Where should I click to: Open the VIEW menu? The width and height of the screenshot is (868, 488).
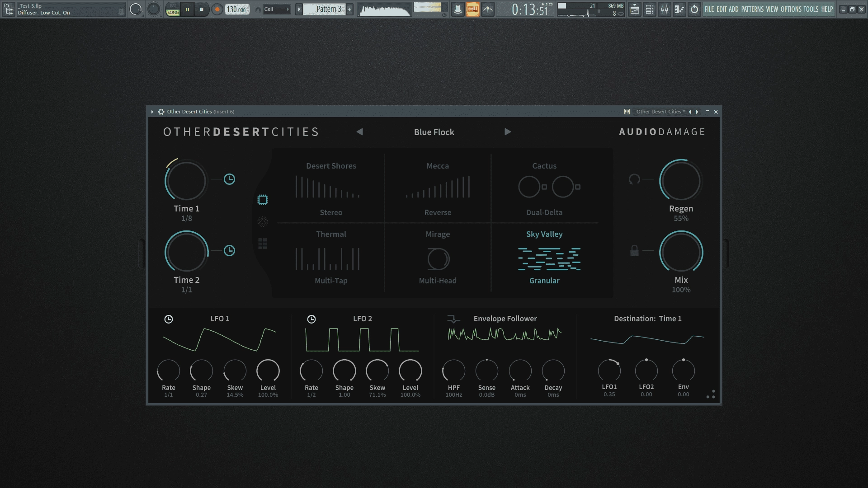(772, 9)
